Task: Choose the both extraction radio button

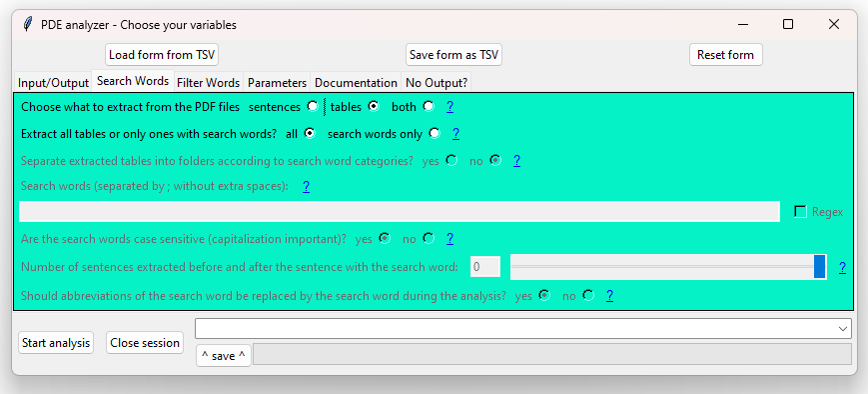Action: pos(429,106)
